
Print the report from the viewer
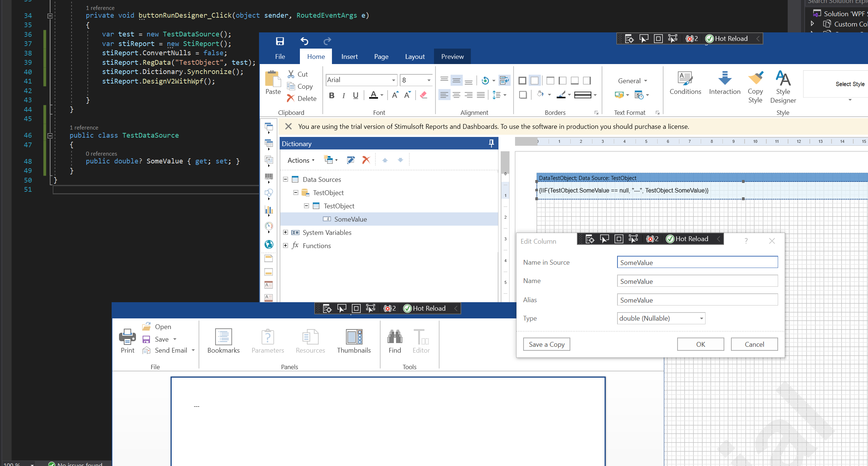point(127,341)
